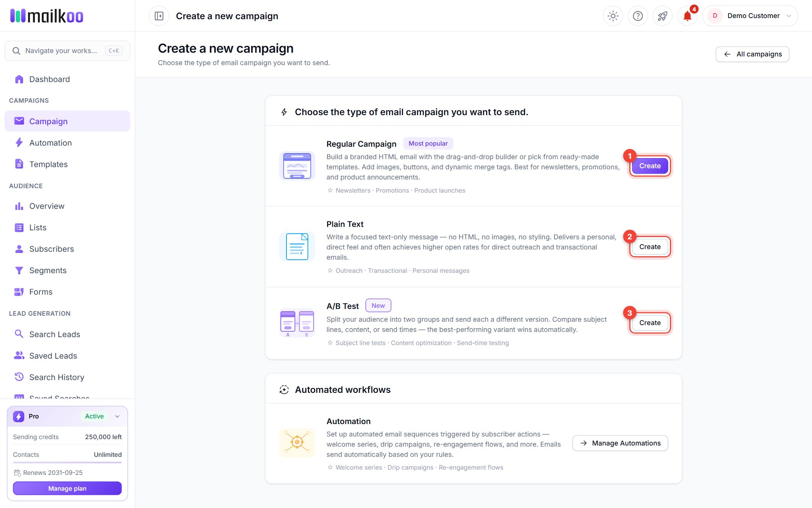Focus the Navigate your workspace search field
The height and width of the screenshot is (508, 812).
pos(67,51)
